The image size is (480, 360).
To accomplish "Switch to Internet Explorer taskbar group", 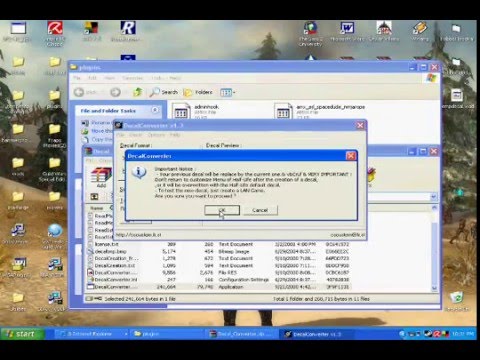I will point(91,334).
